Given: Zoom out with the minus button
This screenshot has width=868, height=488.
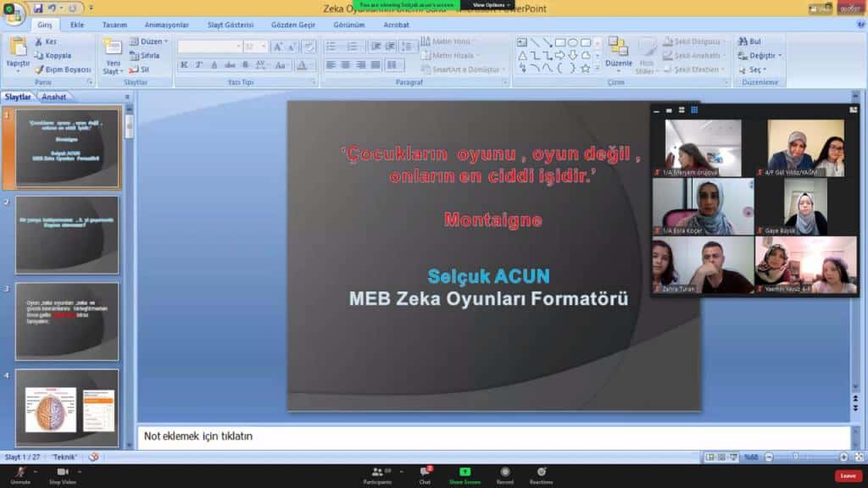Looking at the screenshot, I should (x=769, y=457).
